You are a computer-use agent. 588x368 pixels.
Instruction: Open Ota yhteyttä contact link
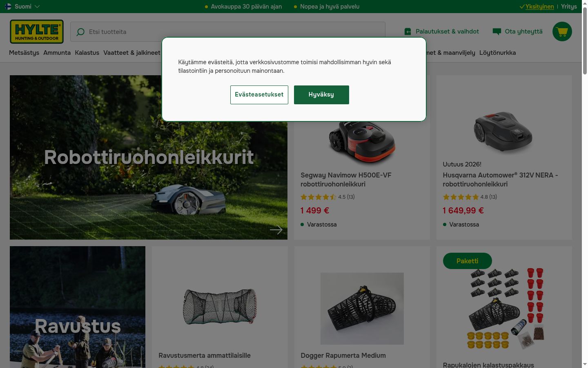click(x=523, y=31)
